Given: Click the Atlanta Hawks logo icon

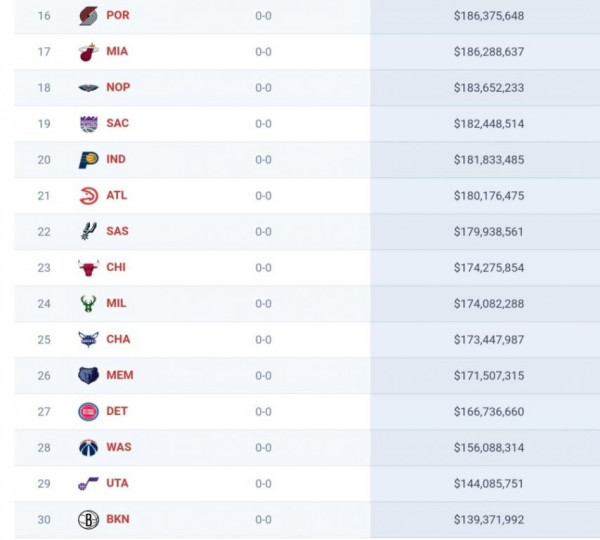Looking at the screenshot, I should coord(89,196).
